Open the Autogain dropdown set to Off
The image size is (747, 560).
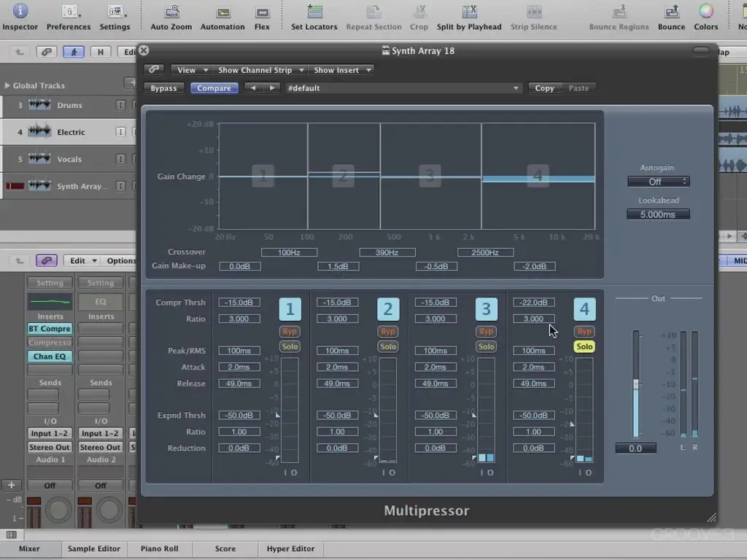(x=659, y=182)
